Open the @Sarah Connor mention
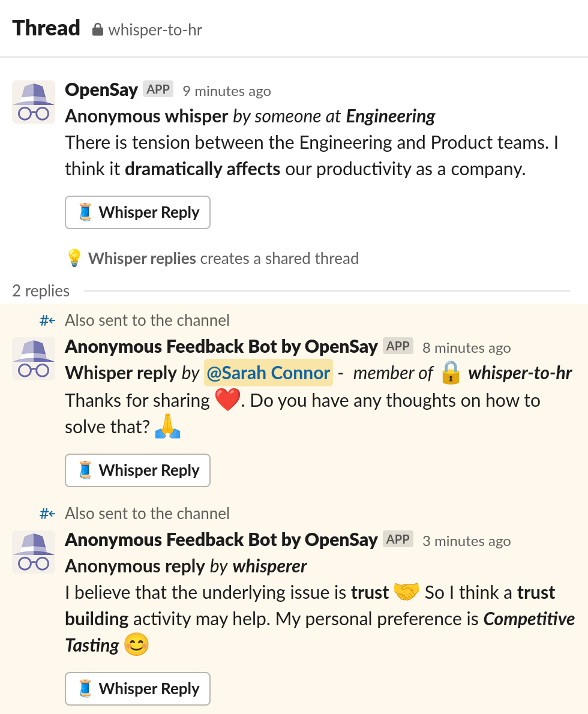The width and height of the screenshot is (588, 714). tap(268, 373)
